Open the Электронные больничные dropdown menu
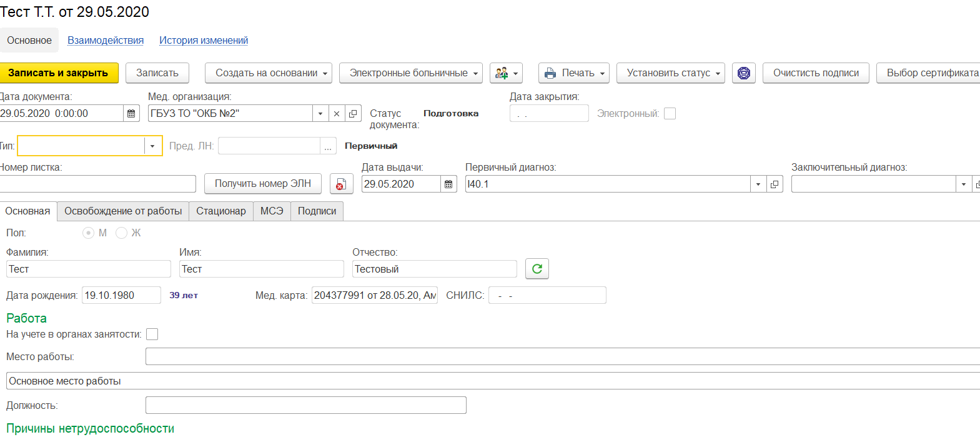The width and height of the screenshot is (980, 437). [x=410, y=73]
